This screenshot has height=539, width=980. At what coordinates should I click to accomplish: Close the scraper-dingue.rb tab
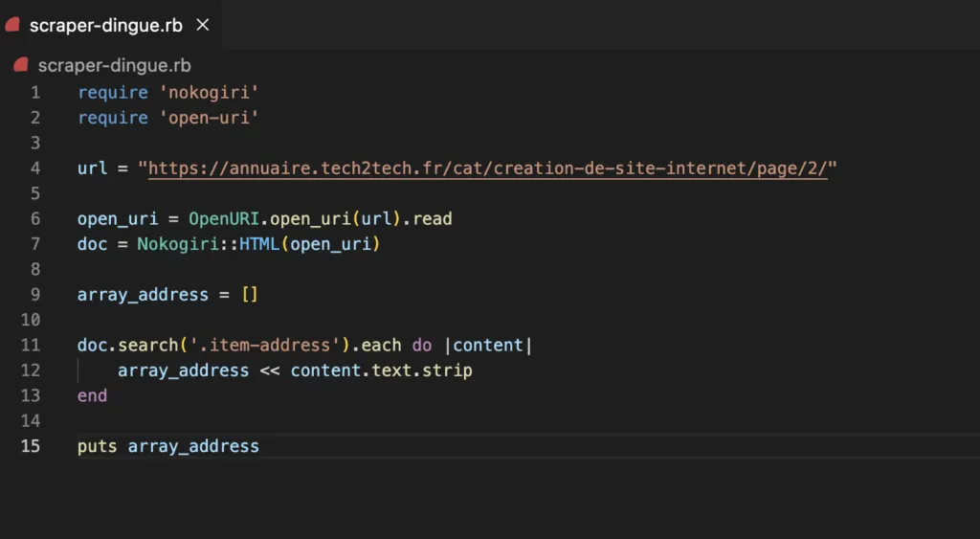pos(203,25)
